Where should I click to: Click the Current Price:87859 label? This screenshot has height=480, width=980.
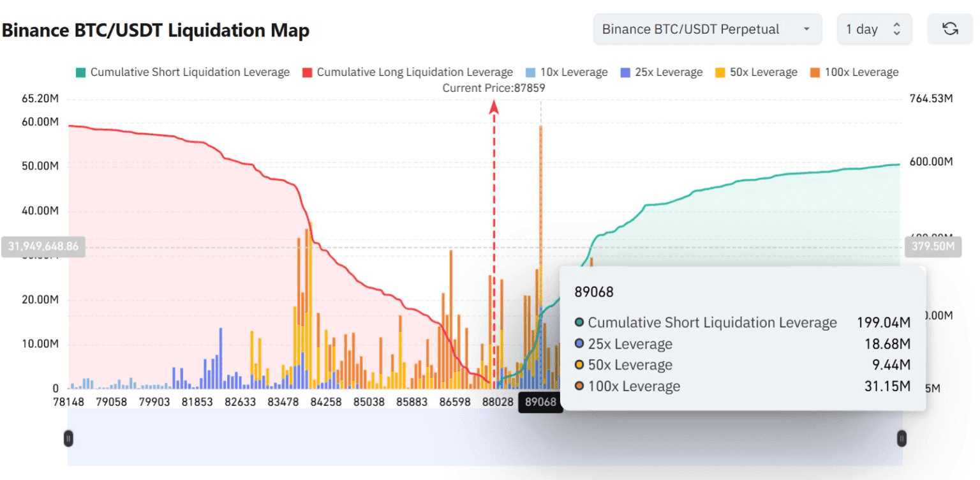click(494, 88)
